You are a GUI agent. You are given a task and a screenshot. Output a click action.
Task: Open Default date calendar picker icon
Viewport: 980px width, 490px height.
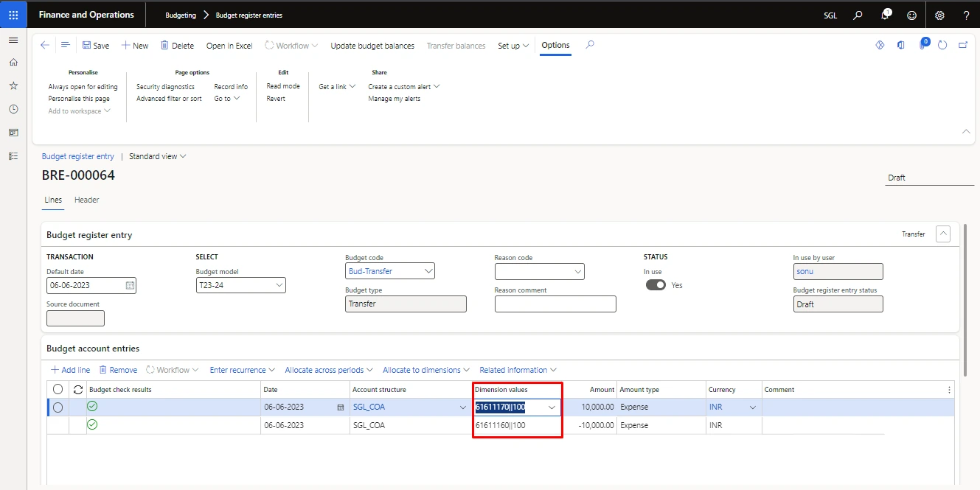tap(130, 285)
